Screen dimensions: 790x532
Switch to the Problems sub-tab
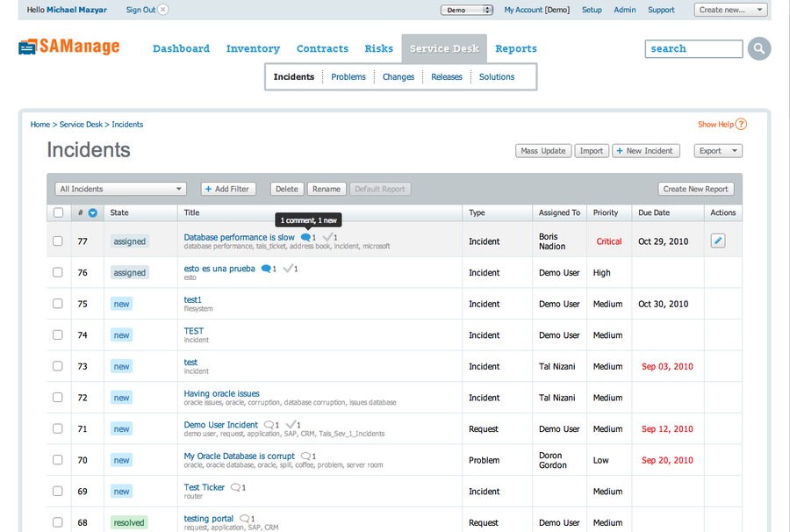[x=348, y=76]
